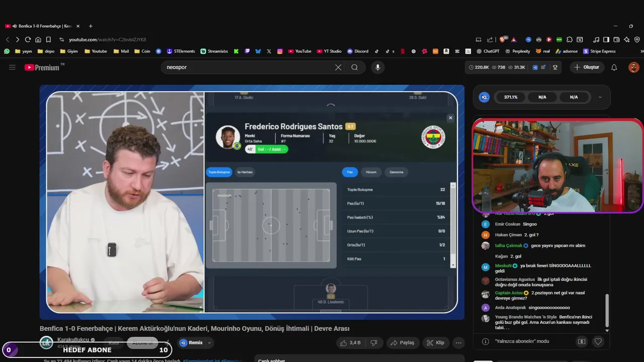This screenshot has width=644, height=362.
Task: Open the browser extensions puzzle icon
Action: (x=570, y=39)
